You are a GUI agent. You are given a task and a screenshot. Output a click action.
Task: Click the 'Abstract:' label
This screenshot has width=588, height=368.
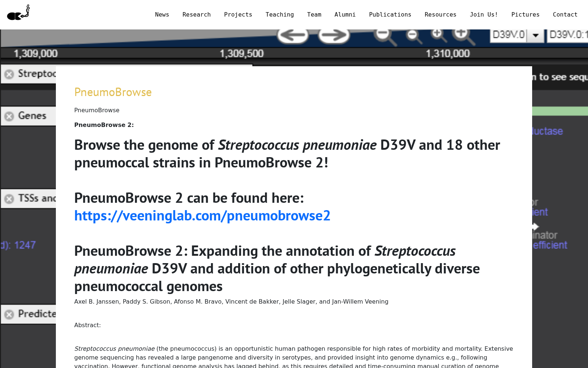[x=87, y=325]
